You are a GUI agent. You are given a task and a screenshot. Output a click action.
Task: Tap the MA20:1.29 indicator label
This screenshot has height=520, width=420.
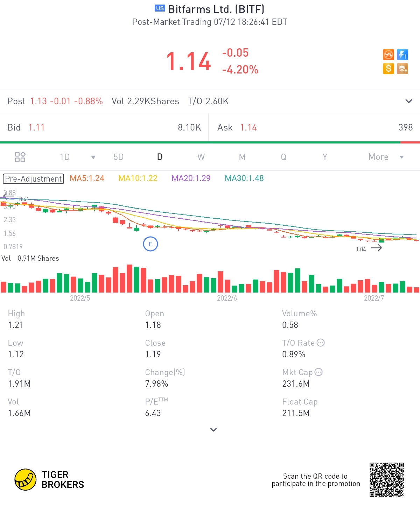click(x=191, y=178)
